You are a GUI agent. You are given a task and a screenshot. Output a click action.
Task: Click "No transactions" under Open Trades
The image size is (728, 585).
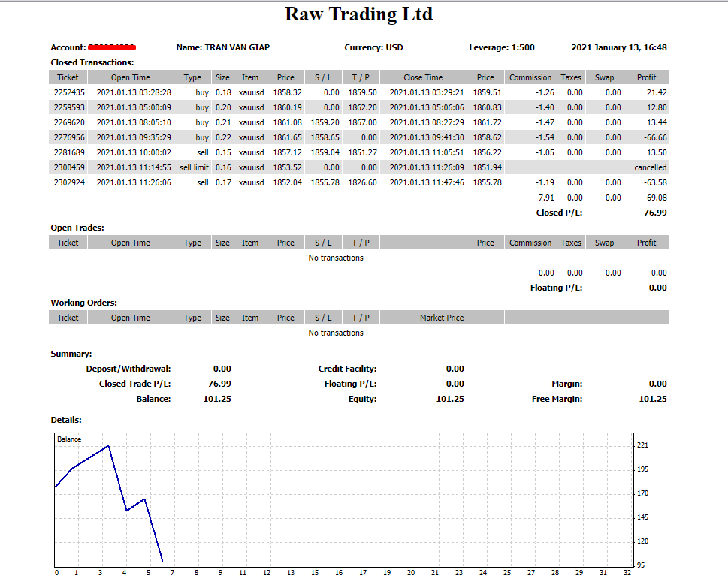point(336,258)
